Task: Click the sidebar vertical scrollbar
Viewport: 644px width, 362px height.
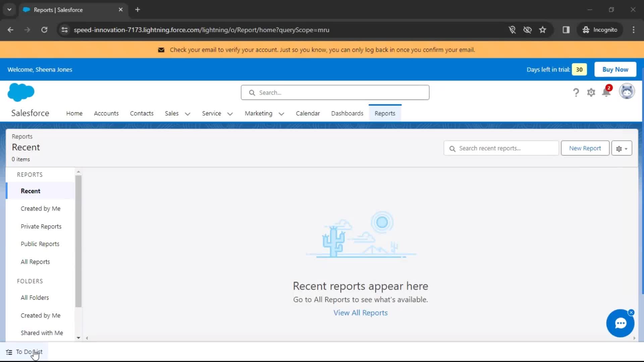Action: click(x=78, y=241)
